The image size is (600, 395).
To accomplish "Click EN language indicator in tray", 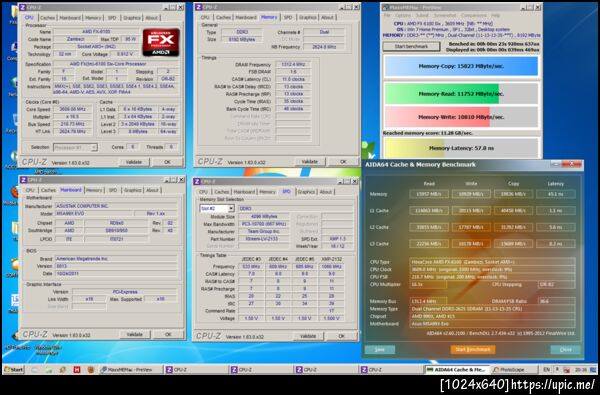I will 546,370.
